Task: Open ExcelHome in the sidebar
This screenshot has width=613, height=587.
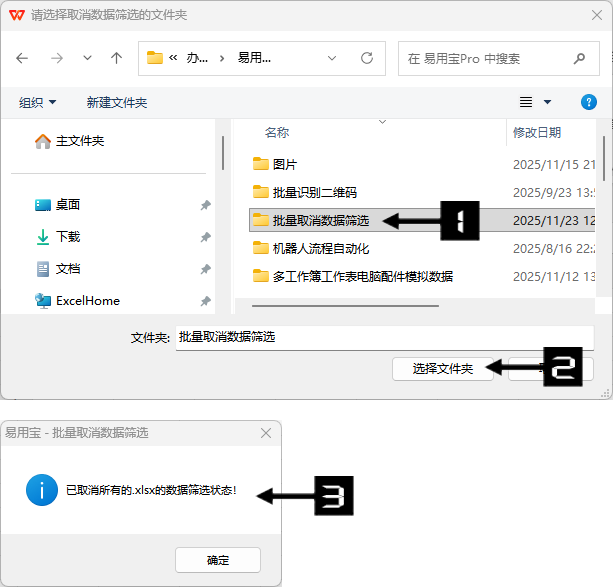Action: 87,301
